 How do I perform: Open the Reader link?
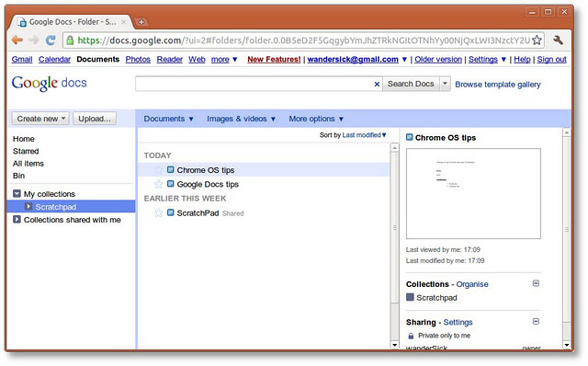pyautogui.click(x=169, y=59)
